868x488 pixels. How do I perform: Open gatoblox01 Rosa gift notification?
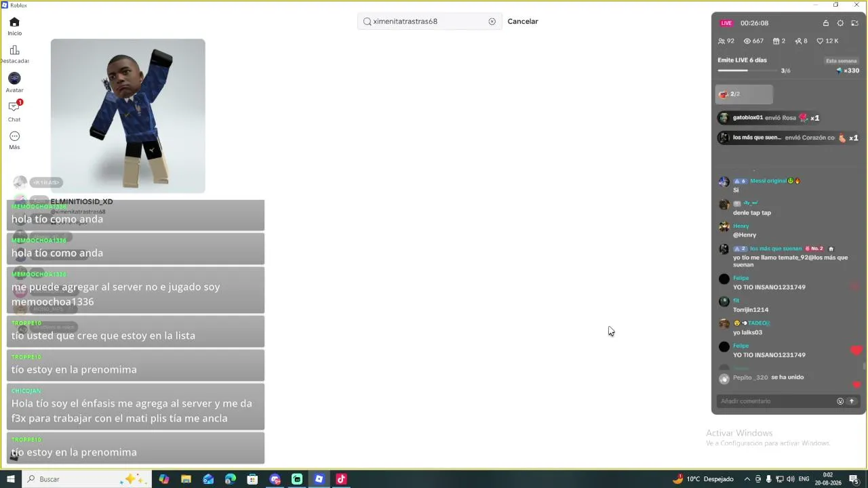pos(769,118)
